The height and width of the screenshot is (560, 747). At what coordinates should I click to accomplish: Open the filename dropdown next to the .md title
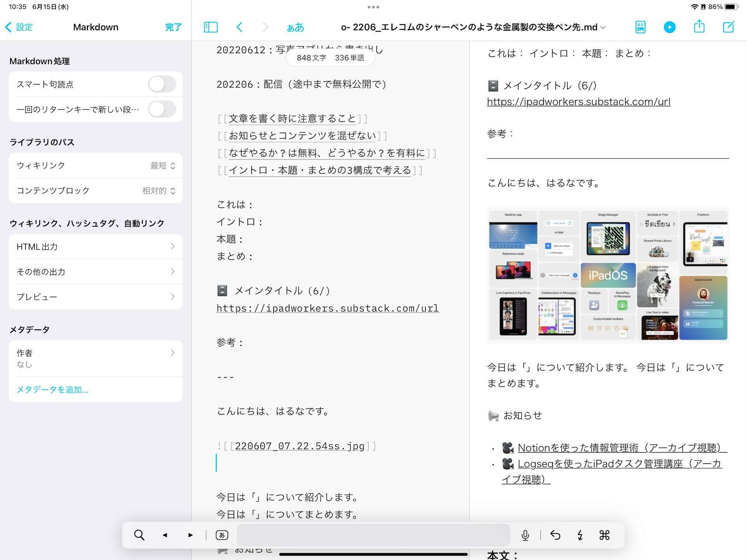pyautogui.click(x=603, y=28)
